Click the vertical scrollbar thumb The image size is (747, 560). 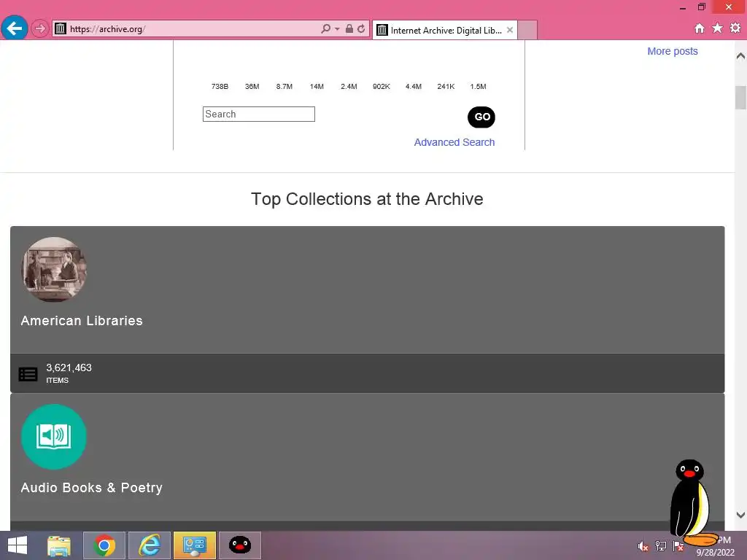pos(740,98)
